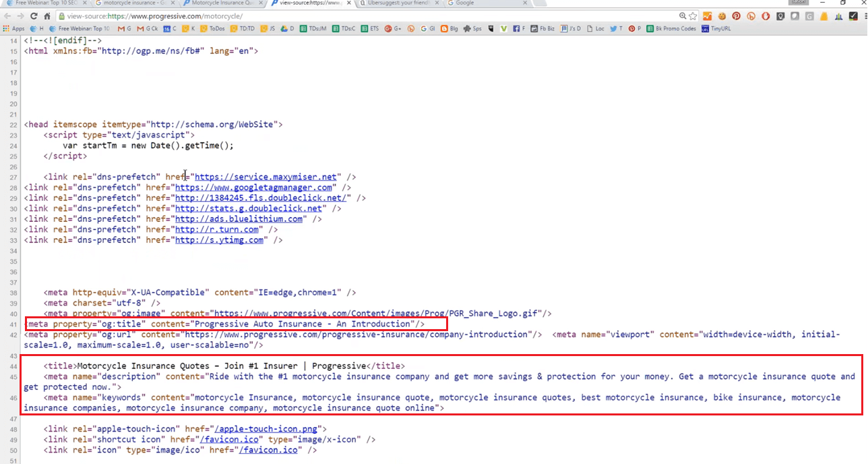
Task: Switch to the Ubersuggest tab
Action: point(394,3)
